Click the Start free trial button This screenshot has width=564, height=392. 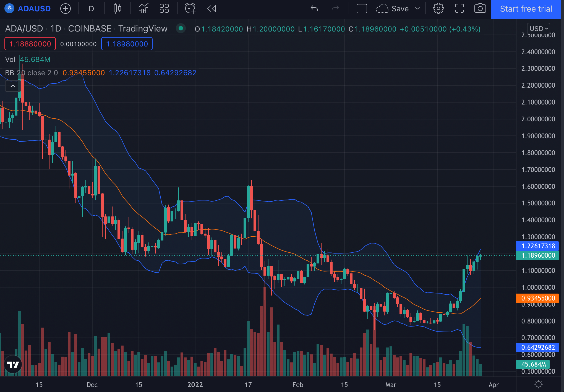coord(526,9)
